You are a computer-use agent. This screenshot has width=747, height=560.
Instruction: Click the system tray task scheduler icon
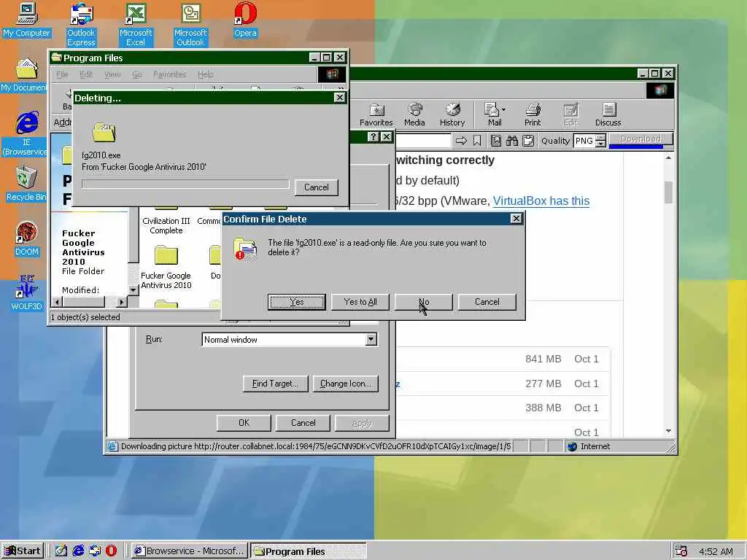pyautogui.click(x=681, y=551)
